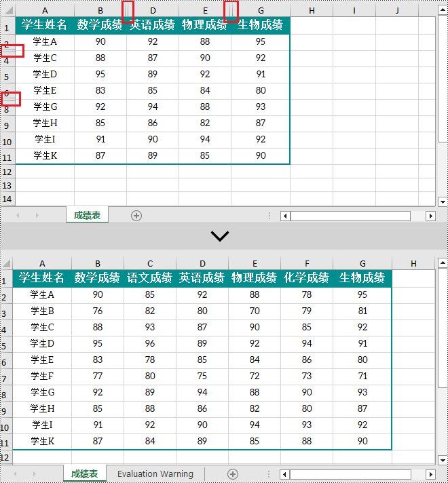Viewport: 448px width, 483px height.
Task: Click 学生F 英语成绩 cell 75
Action: point(202,376)
